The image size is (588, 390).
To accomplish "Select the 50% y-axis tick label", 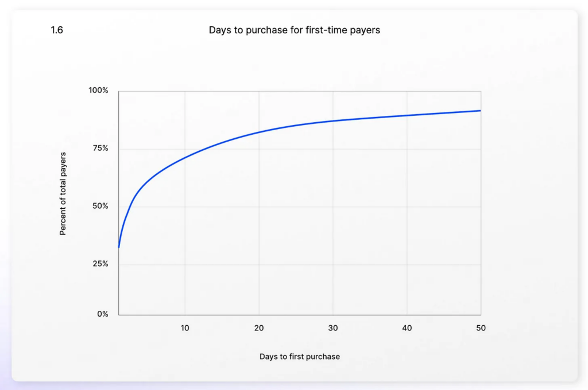I will (100, 206).
